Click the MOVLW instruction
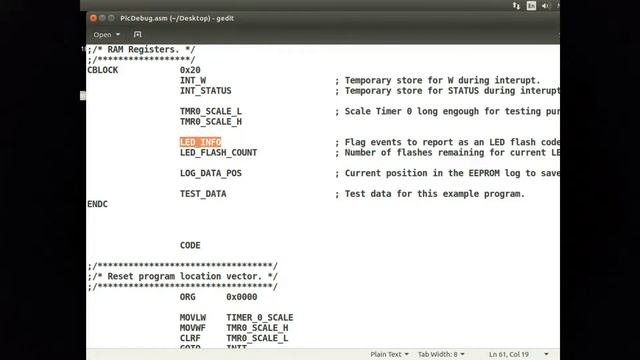 tap(193, 318)
